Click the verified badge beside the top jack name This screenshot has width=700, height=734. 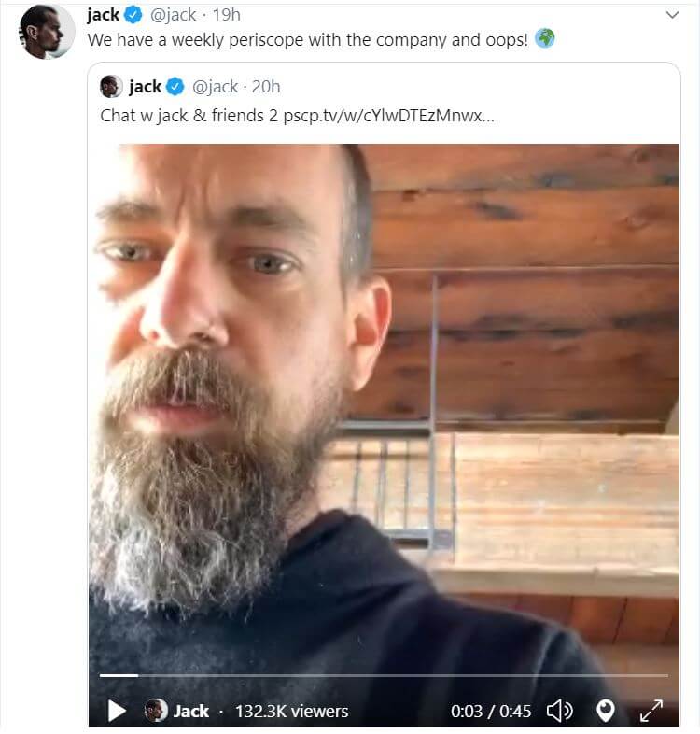pos(133,15)
